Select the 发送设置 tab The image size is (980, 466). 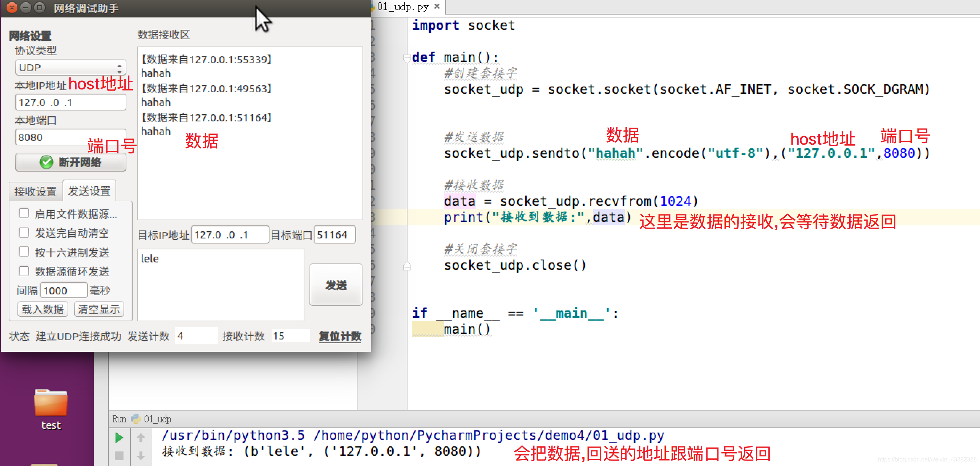click(89, 191)
